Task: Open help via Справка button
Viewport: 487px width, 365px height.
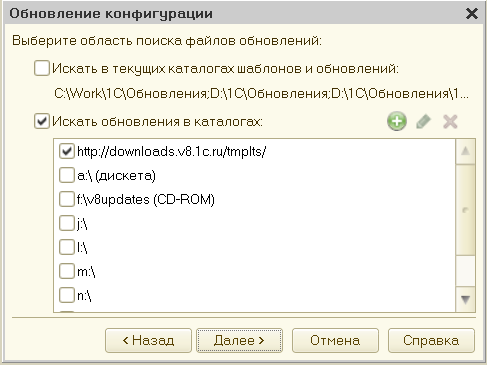Action: tap(431, 340)
